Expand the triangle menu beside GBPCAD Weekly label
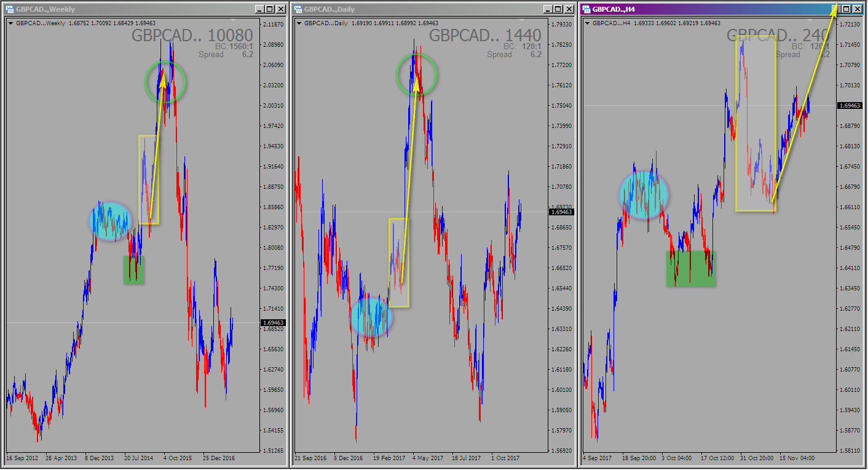The width and height of the screenshot is (868, 470). [11, 23]
